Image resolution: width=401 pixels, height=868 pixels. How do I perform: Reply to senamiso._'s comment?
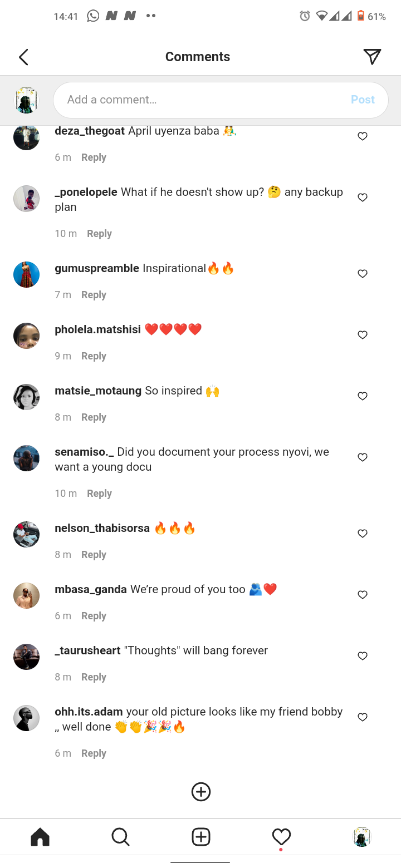tap(99, 494)
